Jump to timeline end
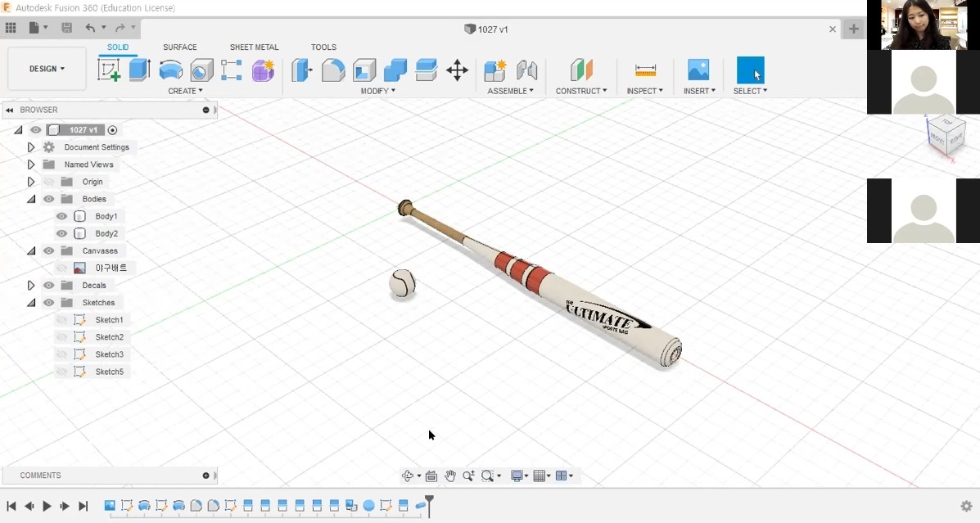This screenshot has width=980, height=523. coord(84,506)
